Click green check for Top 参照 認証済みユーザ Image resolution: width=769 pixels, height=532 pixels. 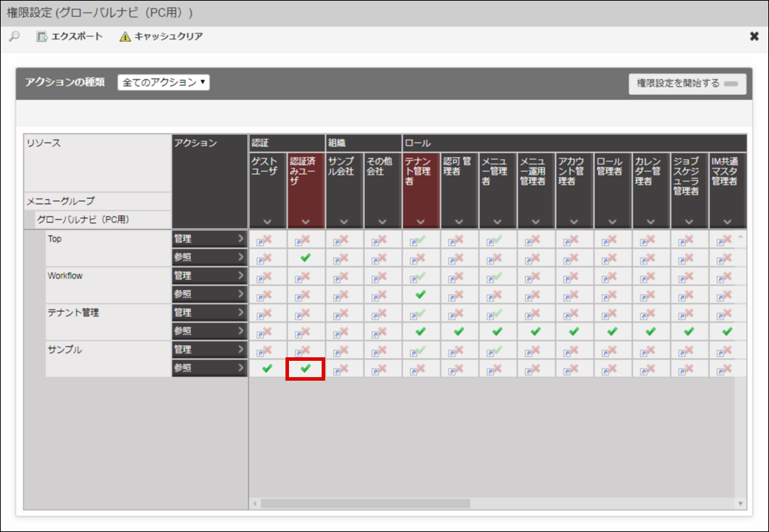coord(305,258)
